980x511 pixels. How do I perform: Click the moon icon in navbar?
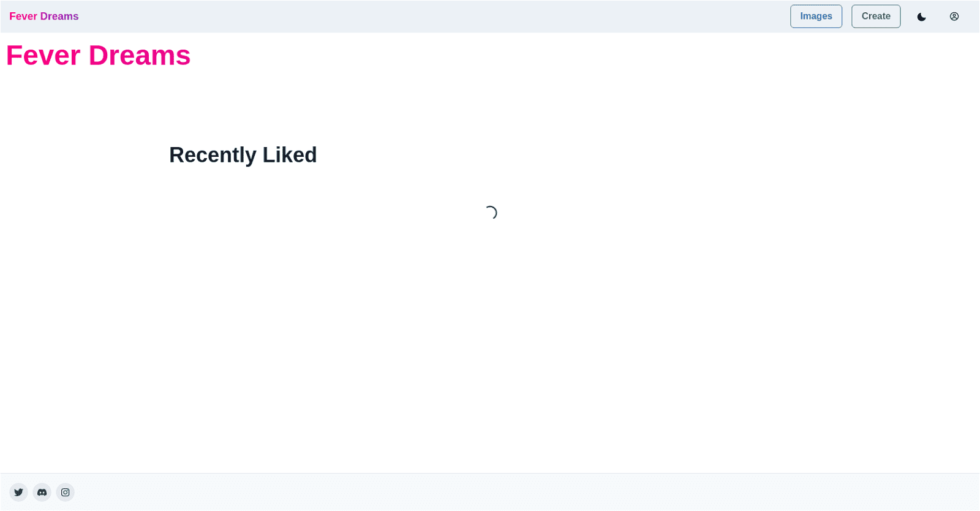coord(921,17)
